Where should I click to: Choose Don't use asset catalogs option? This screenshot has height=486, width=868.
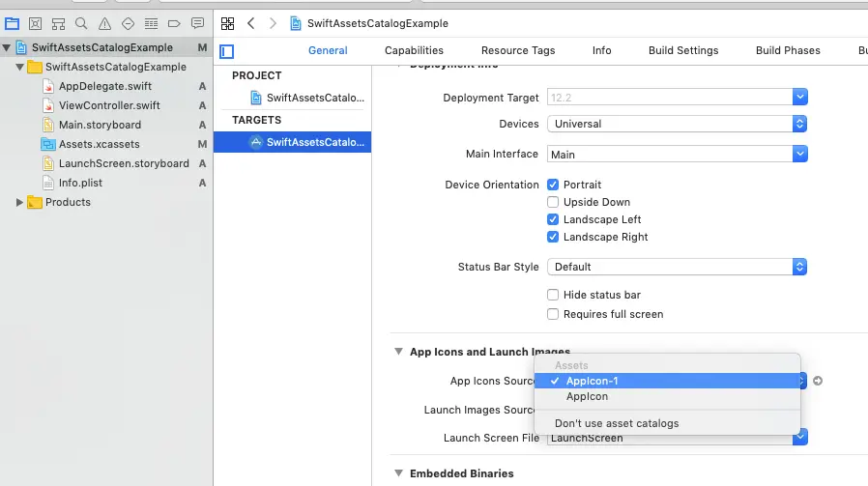click(x=667, y=423)
